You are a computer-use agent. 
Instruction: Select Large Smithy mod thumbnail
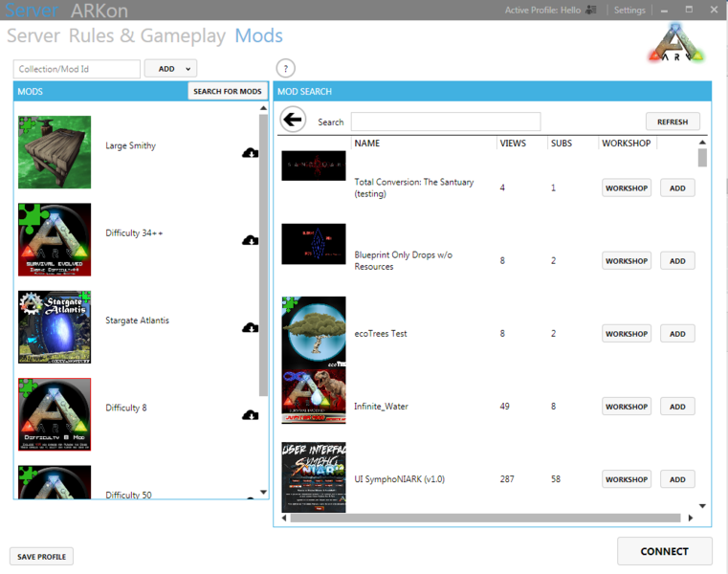(55, 152)
